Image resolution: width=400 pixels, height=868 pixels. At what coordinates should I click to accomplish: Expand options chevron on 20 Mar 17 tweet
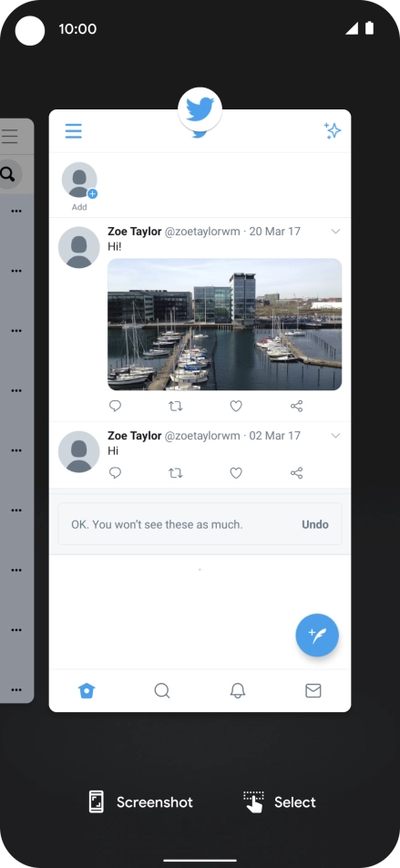[x=335, y=232]
